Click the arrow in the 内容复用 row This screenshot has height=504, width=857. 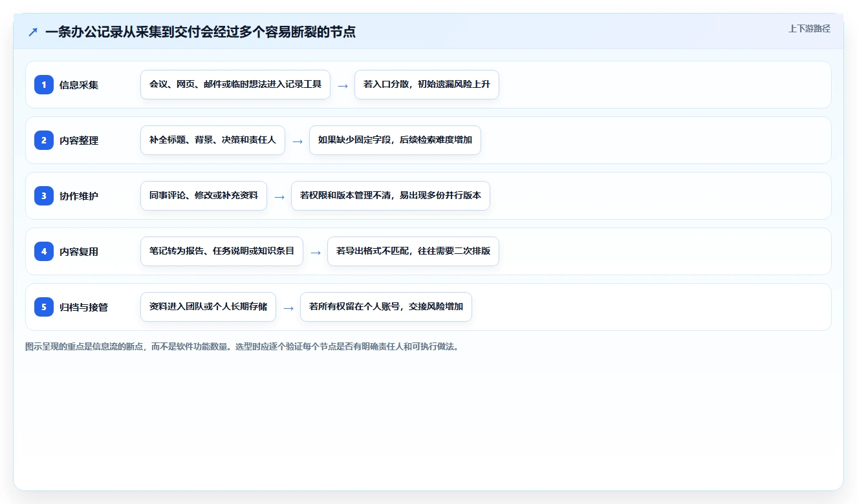(x=316, y=252)
